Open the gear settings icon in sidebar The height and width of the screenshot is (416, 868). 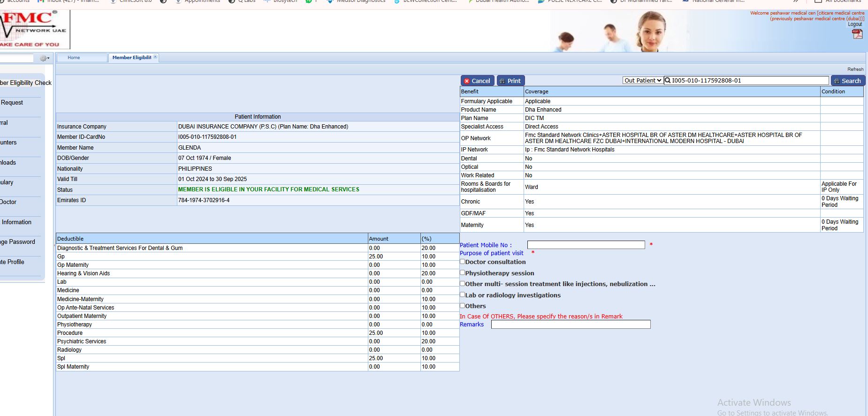tap(44, 58)
